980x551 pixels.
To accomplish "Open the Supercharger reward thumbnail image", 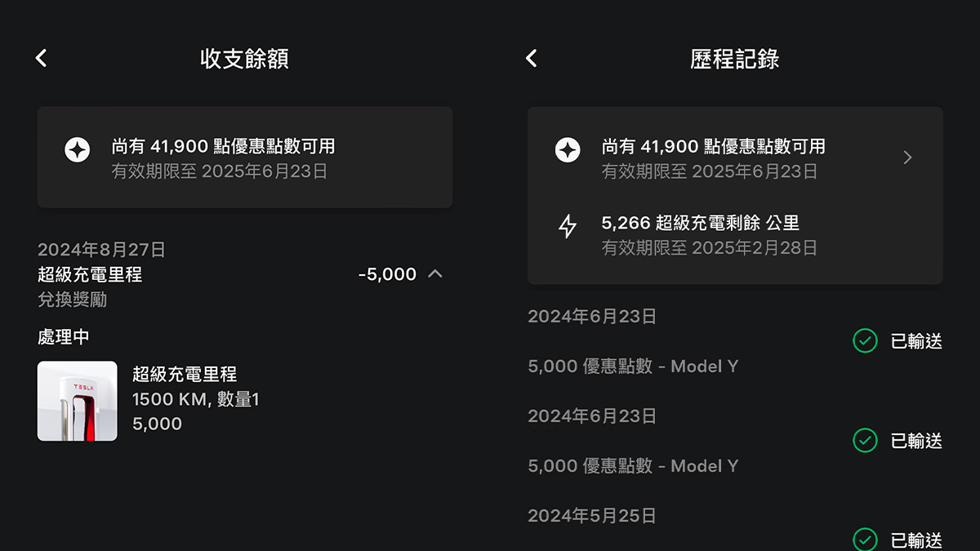I will [x=78, y=401].
